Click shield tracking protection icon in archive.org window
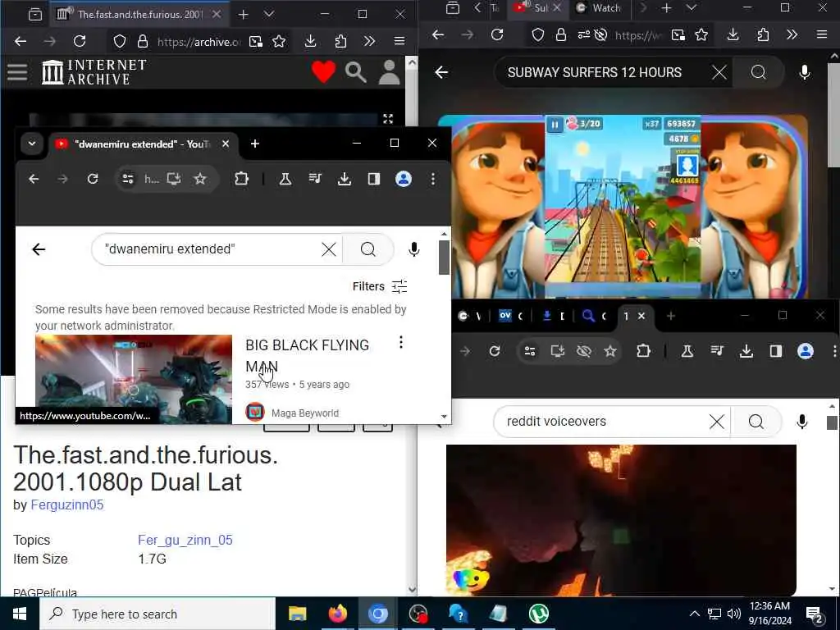 (x=120, y=41)
